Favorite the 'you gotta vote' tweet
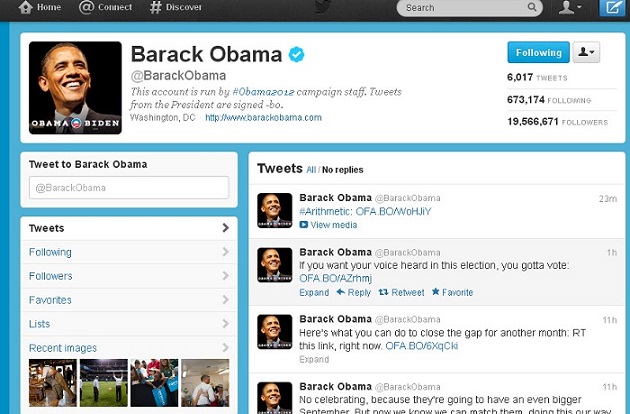 click(452, 292)
